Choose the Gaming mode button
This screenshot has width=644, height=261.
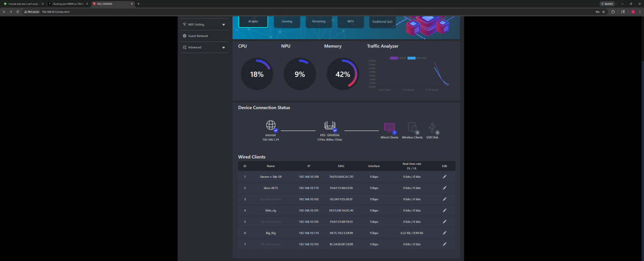(x=287, y=21)
